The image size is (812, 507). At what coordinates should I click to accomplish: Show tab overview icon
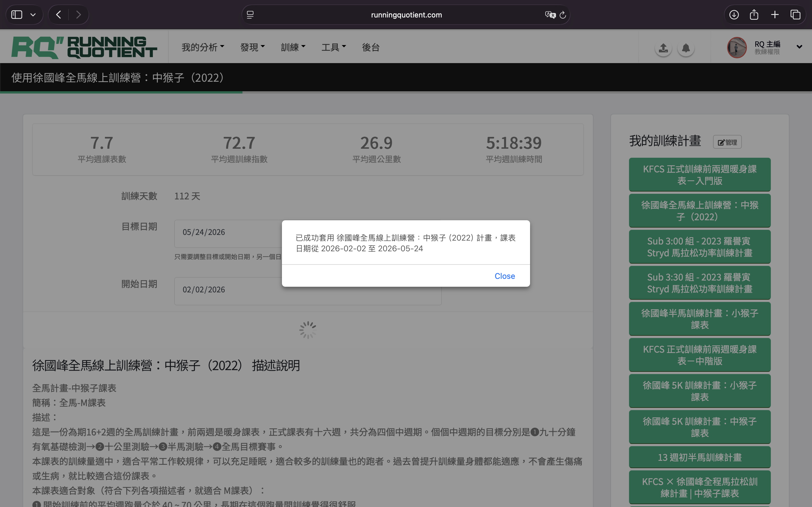(795, 15)
